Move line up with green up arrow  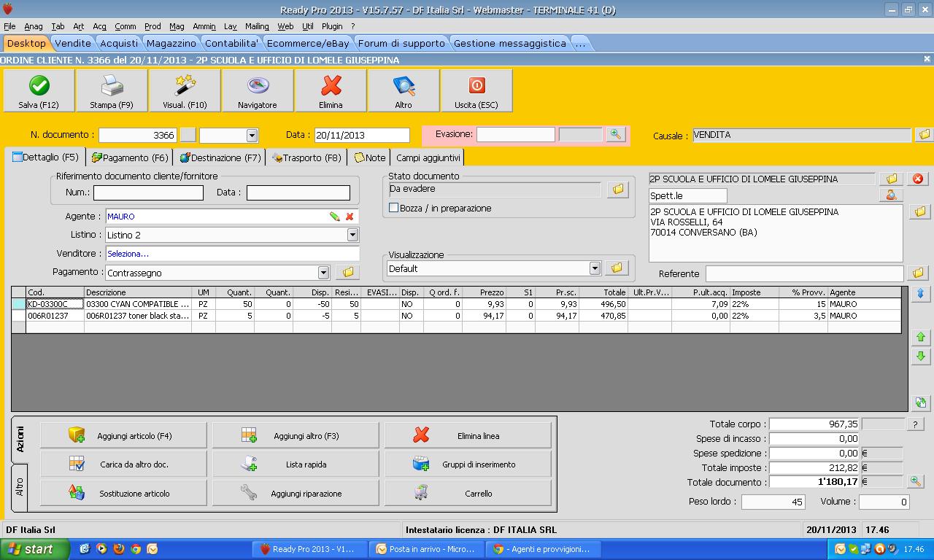(x=920, y=337)
